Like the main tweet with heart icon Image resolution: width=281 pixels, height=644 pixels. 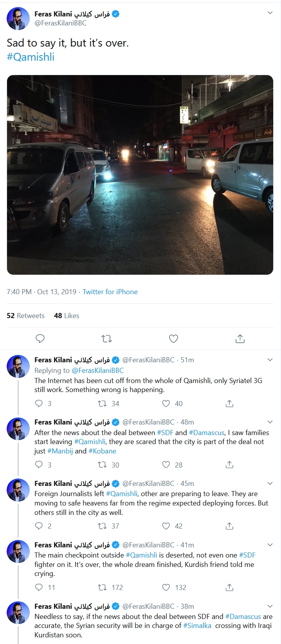(173, 338)
